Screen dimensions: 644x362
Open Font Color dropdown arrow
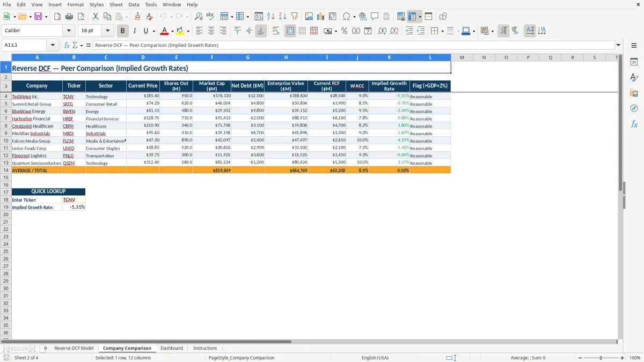click(x=172, y=31)
